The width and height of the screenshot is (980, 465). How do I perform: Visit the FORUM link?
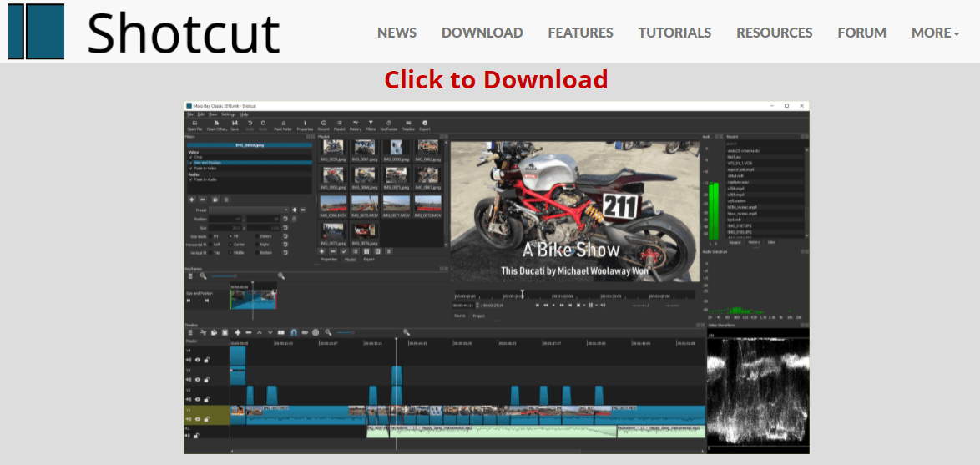click(861, 33)
